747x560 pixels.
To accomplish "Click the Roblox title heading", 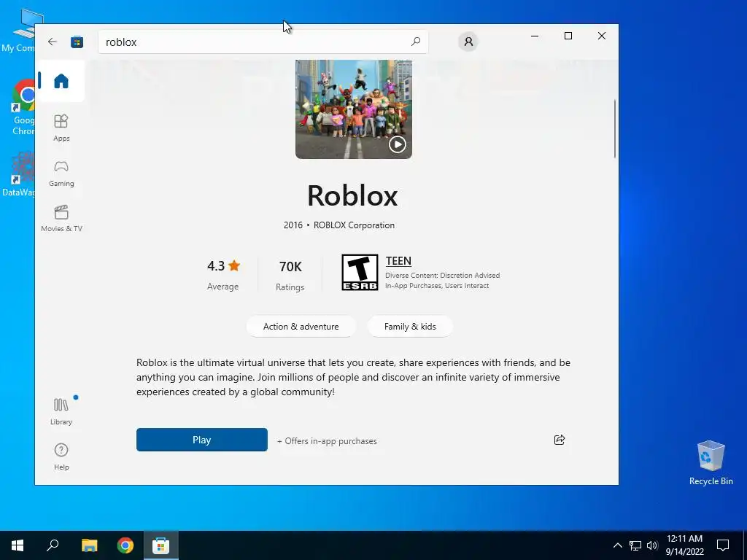I will pyautogui.click(x=352, y=195).
